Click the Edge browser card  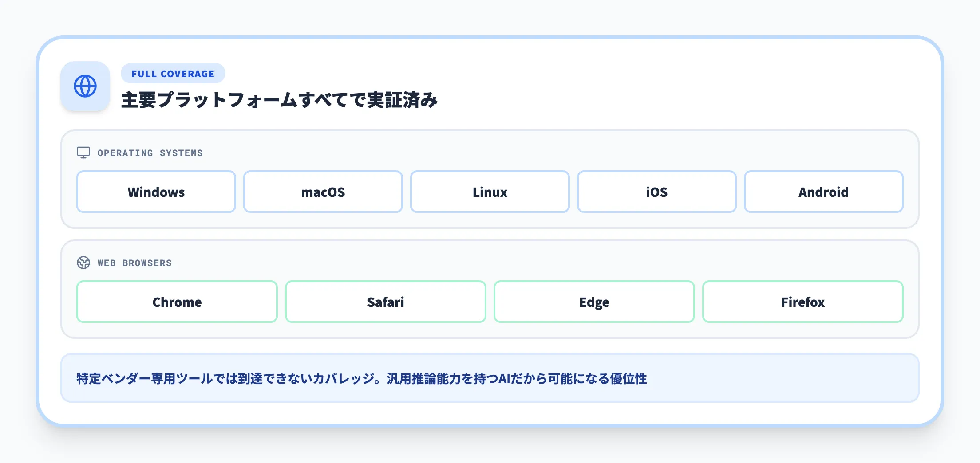click(594, 302)
